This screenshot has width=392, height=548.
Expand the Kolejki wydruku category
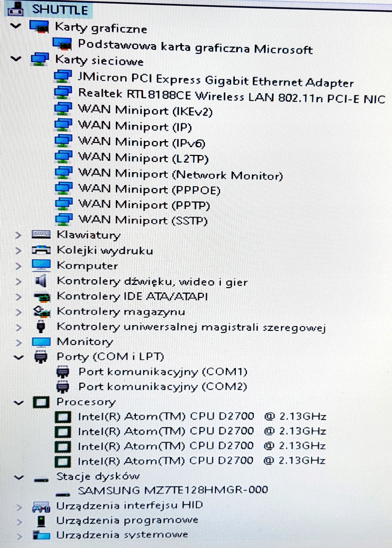[x=18, y=251]
